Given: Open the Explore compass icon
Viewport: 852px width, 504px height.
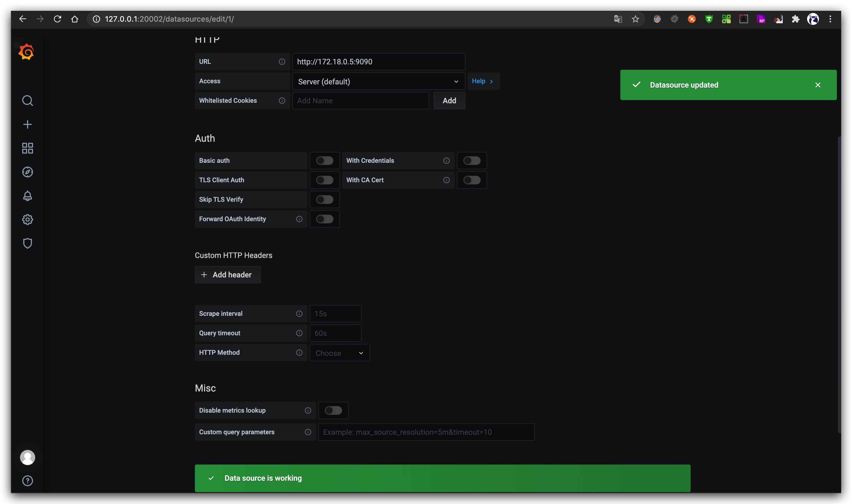Looking at the screenshot, I should (x=28, y=172).
